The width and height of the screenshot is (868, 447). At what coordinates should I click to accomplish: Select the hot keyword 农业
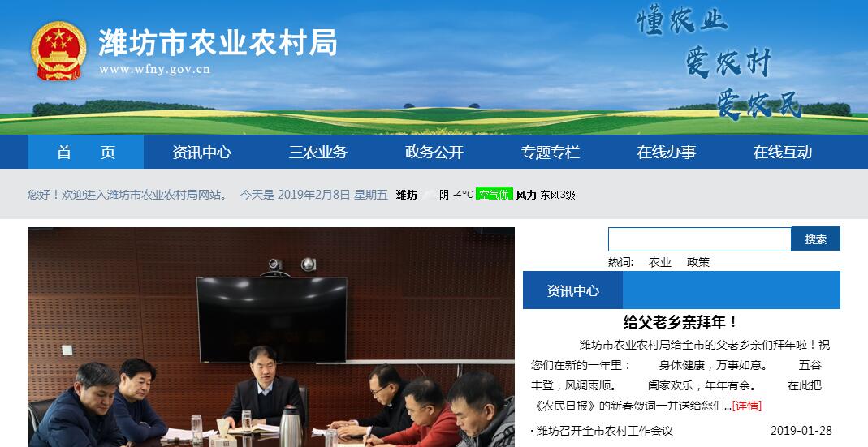point(659,262)
